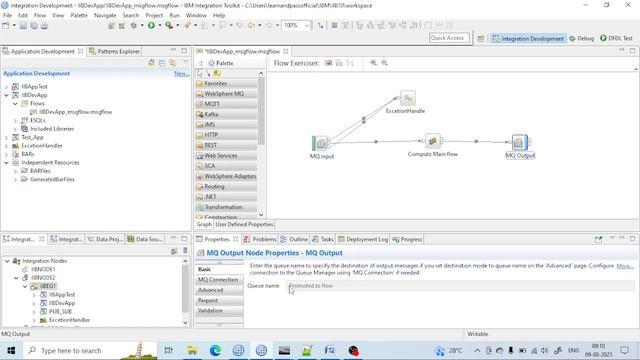Switch to DFDL Test perspective
Screen dimensions: 640x360
pyautogui.click(x=616, y=38)
